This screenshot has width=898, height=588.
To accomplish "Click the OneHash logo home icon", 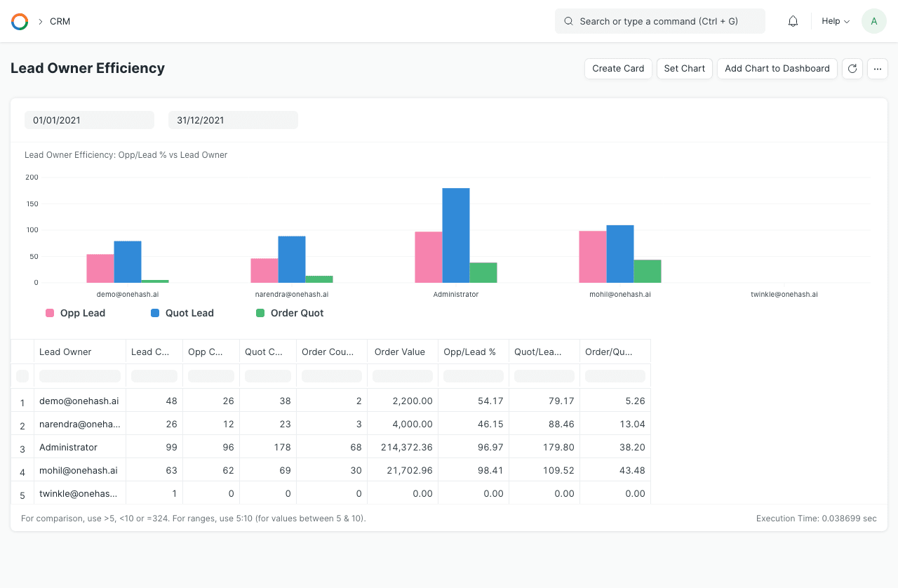I will [x=20, y=22].
